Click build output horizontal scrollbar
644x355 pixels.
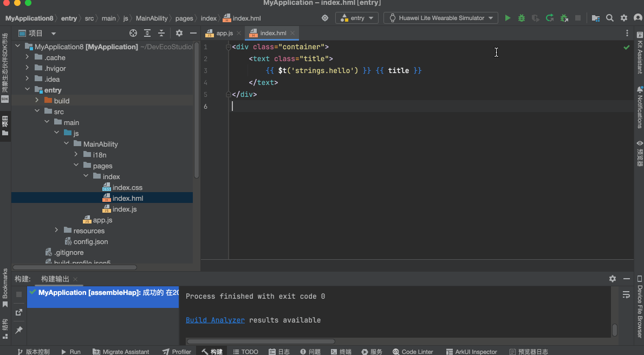261,341
